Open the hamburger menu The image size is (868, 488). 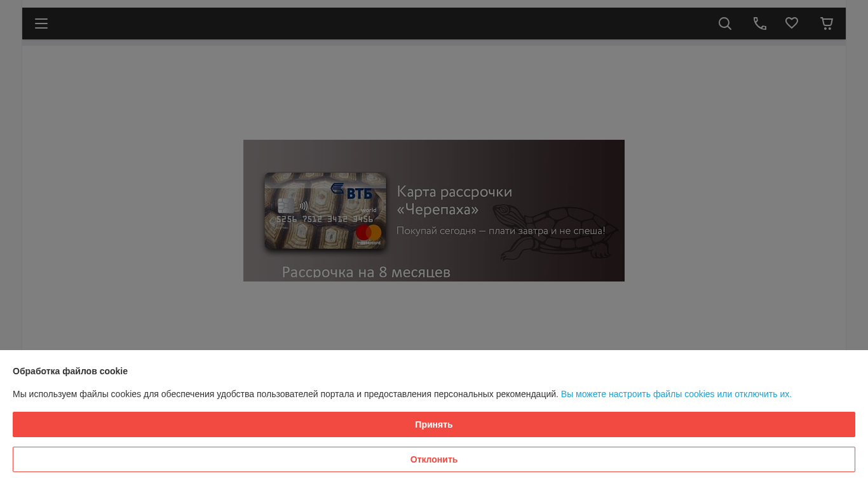point(41,24)
